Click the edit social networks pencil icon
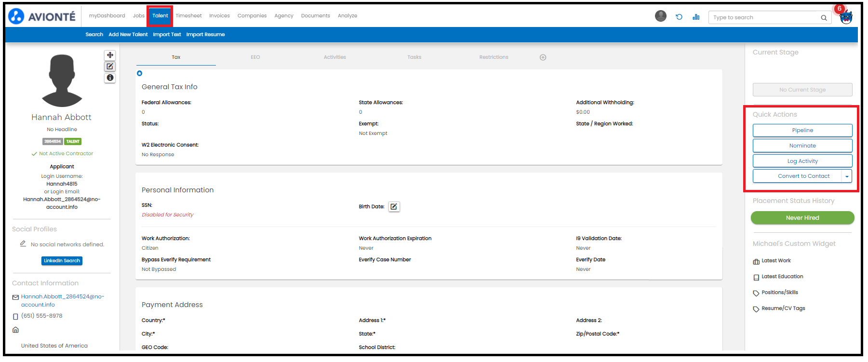 coord(23,244)
